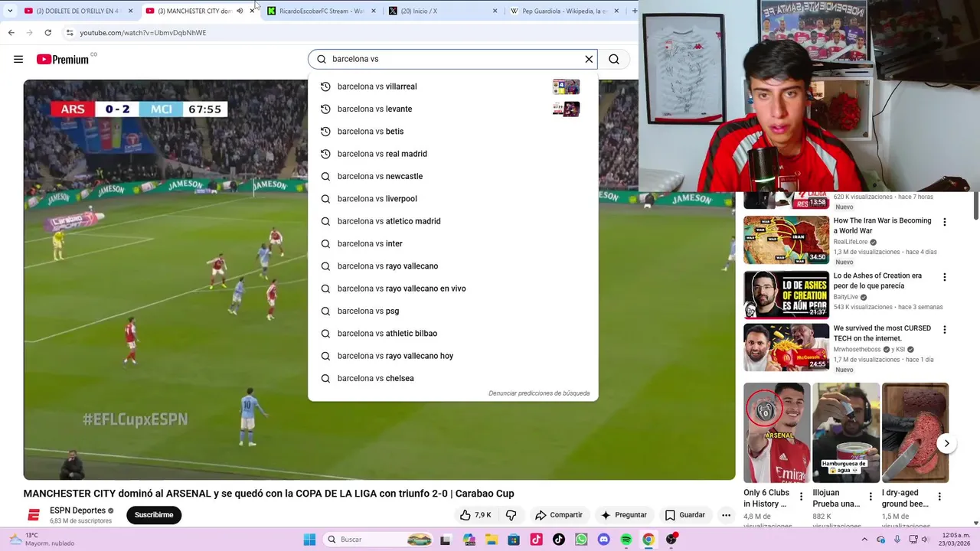Click the Guardar save button
980x551 pixels.
pyautogui.click(x=684, y=515)
